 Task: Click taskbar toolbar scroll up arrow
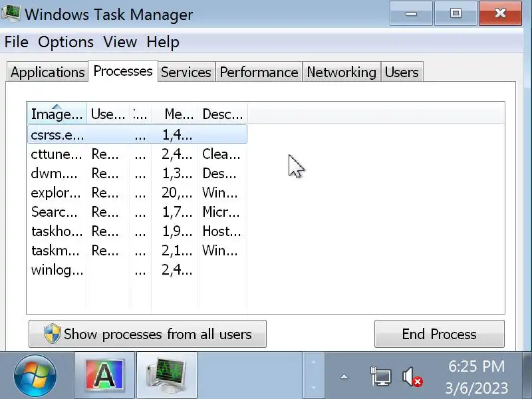[x=313, y=362]
